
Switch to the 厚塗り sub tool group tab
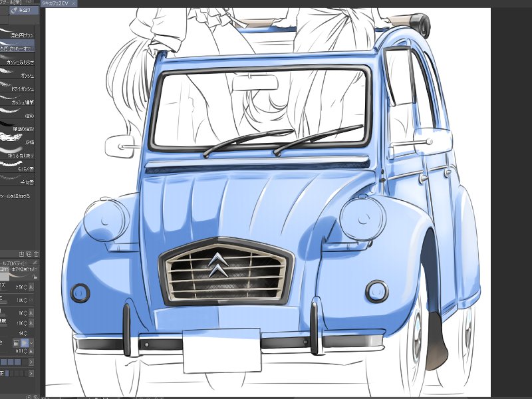point(24,10)
